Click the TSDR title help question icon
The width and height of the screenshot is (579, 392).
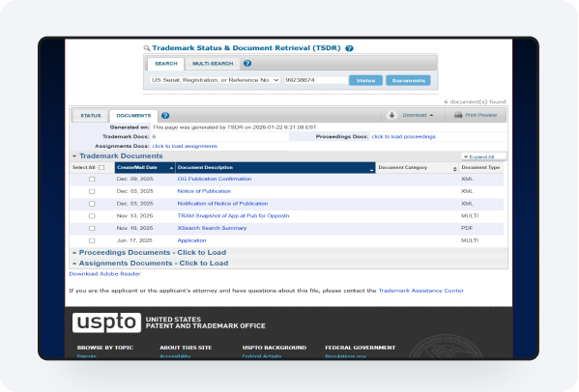349,48
